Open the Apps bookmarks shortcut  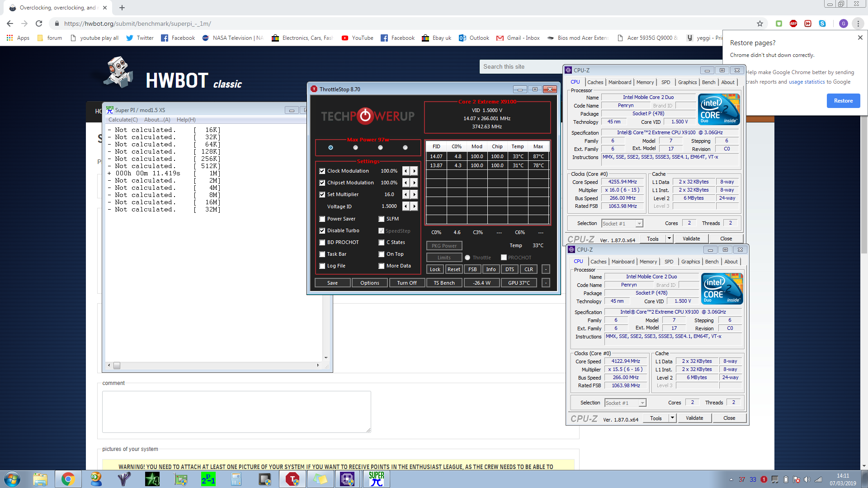click(18, 38)
